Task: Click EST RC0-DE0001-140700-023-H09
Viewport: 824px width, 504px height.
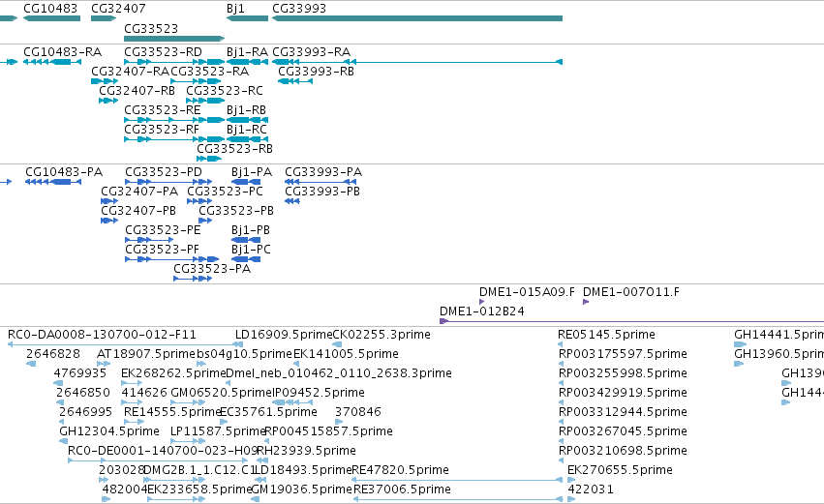Action: (x=163, y=452)
